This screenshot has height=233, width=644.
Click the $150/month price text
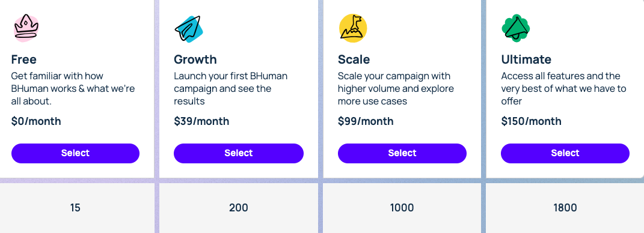pos(531,121)
